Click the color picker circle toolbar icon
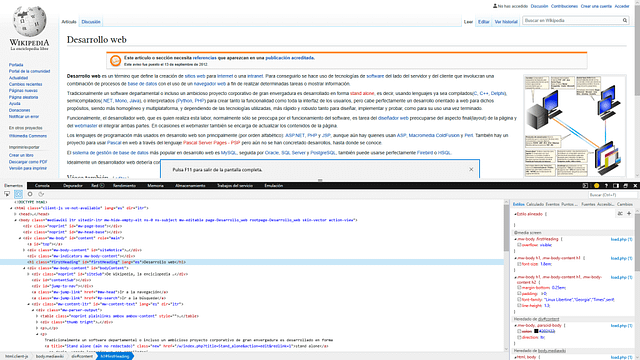The height and width of the screenshot is (360, 640). click(30, 194)
